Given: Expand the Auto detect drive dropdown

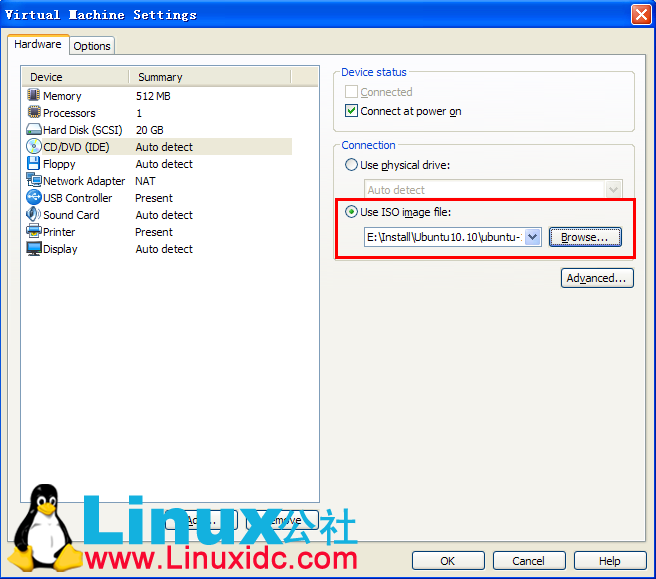Looking at the screenshot, I should coord(613,190).
